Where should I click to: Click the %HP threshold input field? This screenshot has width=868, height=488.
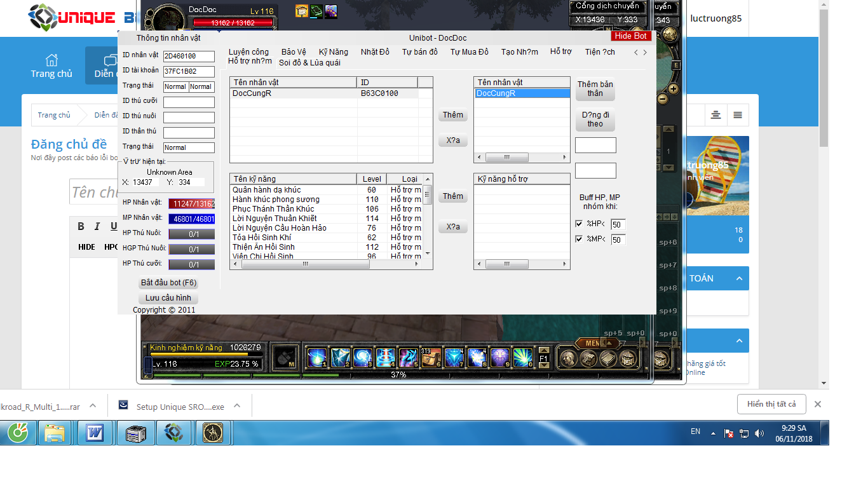617,224
